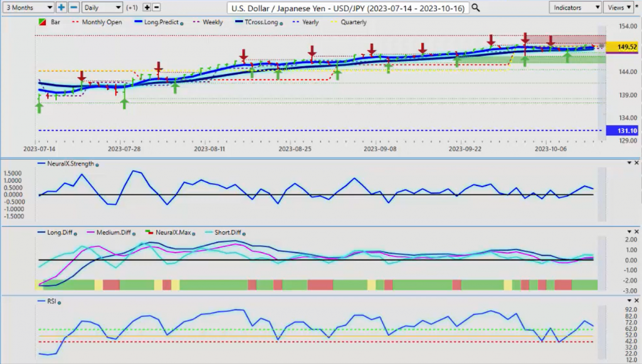Viewport: 642px width, 364px height.
Task: Toggle the Long.Predict legend label
Action: pos(161,22)
